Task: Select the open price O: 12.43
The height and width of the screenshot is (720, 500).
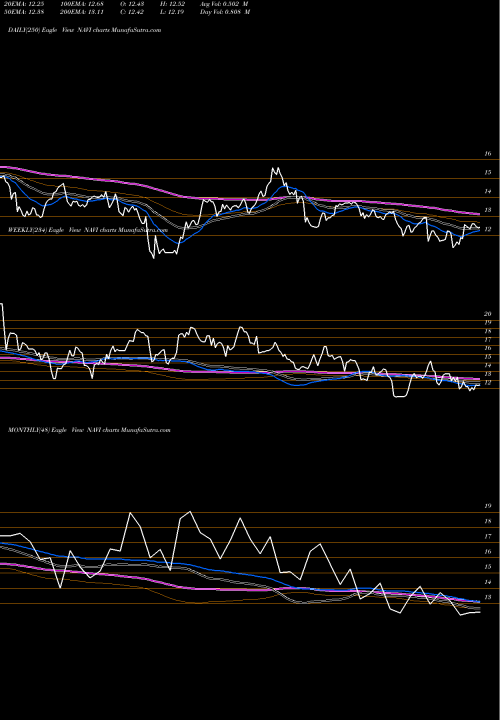Action: (x=132, y=4)
